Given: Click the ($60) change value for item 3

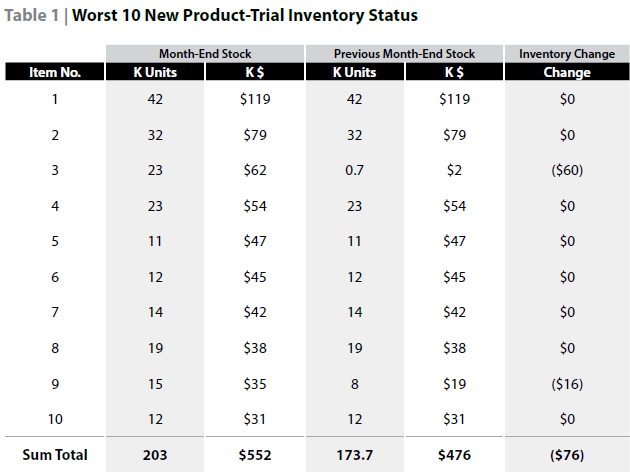Looking at the screenshot, I should [x=566, y=171].
